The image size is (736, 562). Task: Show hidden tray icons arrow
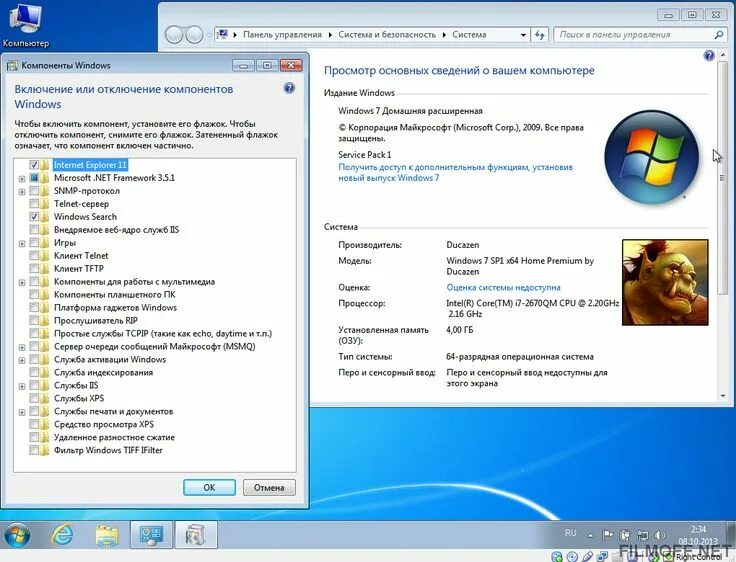590,535
